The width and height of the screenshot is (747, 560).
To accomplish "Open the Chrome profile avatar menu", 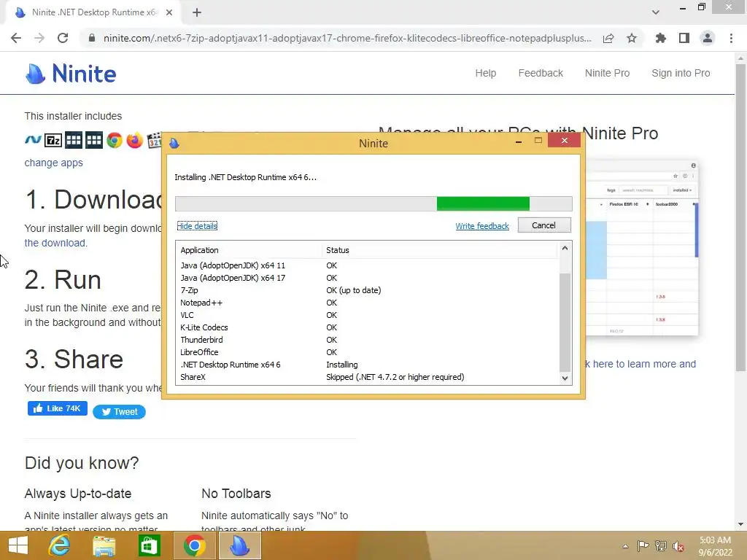I will tap(708, 38).
